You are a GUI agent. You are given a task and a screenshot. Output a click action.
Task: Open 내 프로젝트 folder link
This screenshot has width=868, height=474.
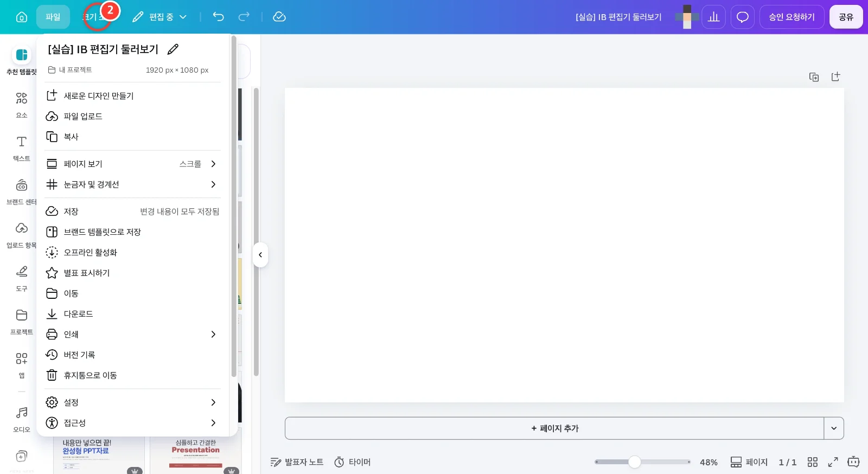pyautogui.click(x=70, y=70)
